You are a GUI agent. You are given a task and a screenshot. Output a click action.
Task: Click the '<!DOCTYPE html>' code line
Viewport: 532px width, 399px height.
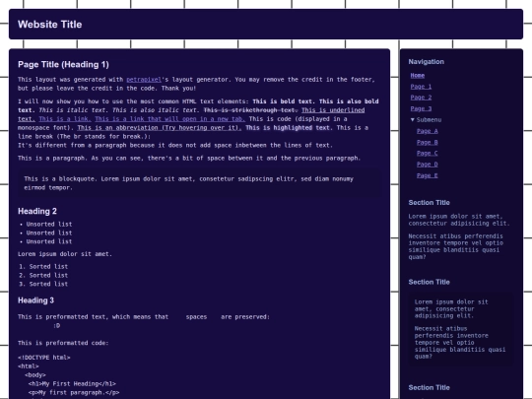(x=44, y=358)
